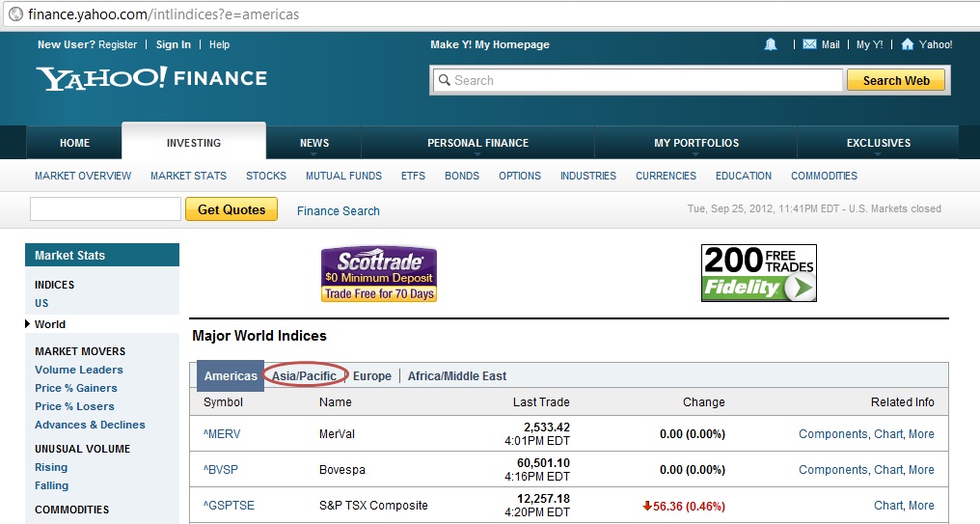
Task: Click the Sign In link
Action: (x=173, y=44)
